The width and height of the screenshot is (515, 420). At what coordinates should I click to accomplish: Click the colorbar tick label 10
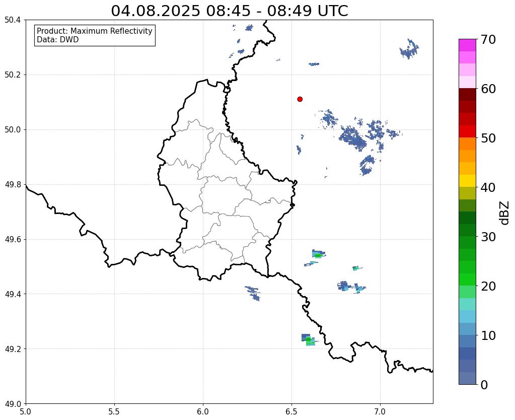[x=488, y=335]
